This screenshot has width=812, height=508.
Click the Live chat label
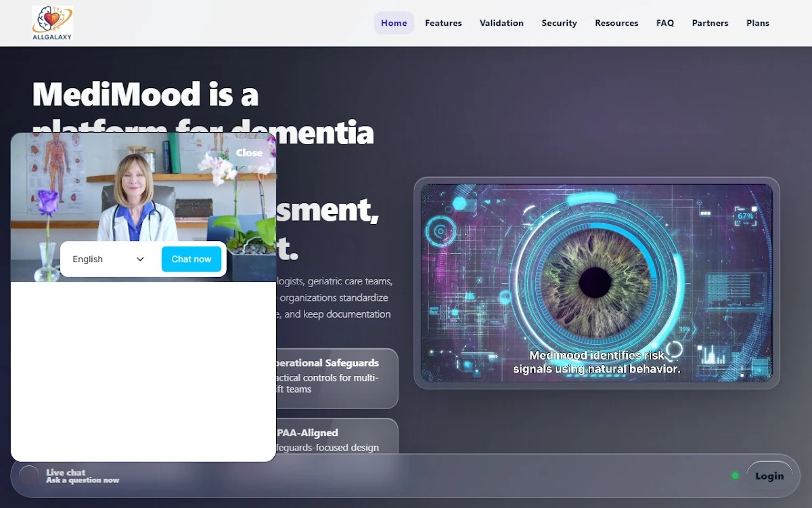66,472
